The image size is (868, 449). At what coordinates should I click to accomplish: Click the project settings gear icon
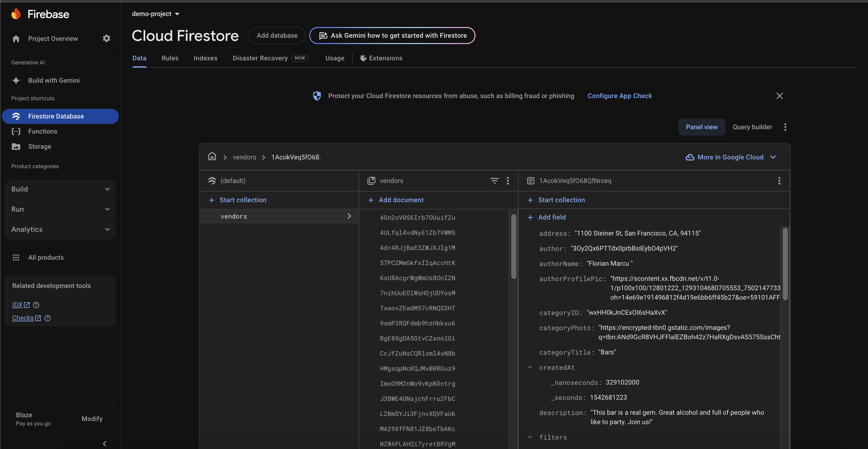107,38
